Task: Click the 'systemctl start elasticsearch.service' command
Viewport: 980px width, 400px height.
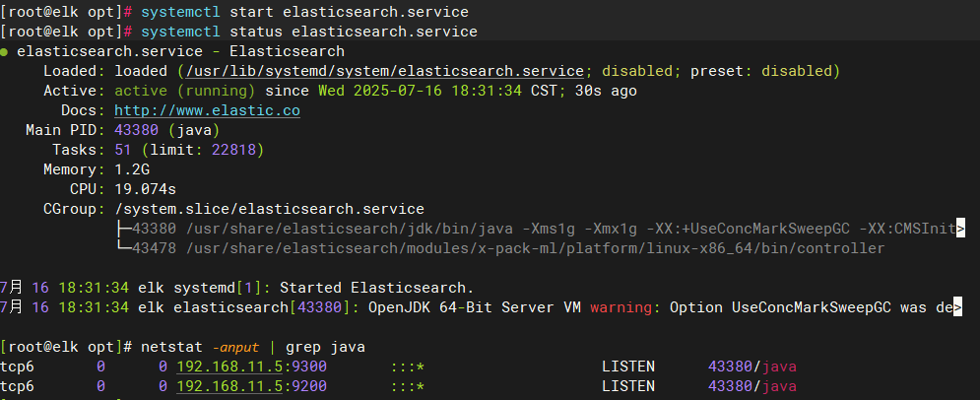Action: point(304,12)
